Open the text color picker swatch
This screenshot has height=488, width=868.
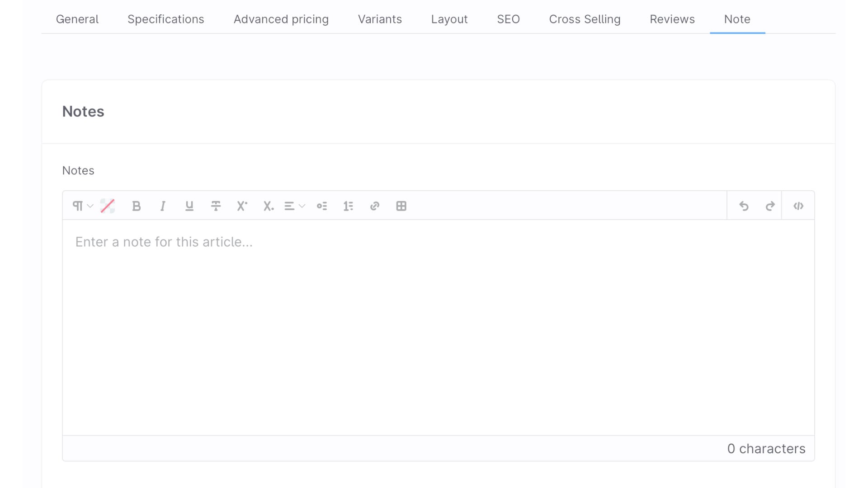[108, 206]
